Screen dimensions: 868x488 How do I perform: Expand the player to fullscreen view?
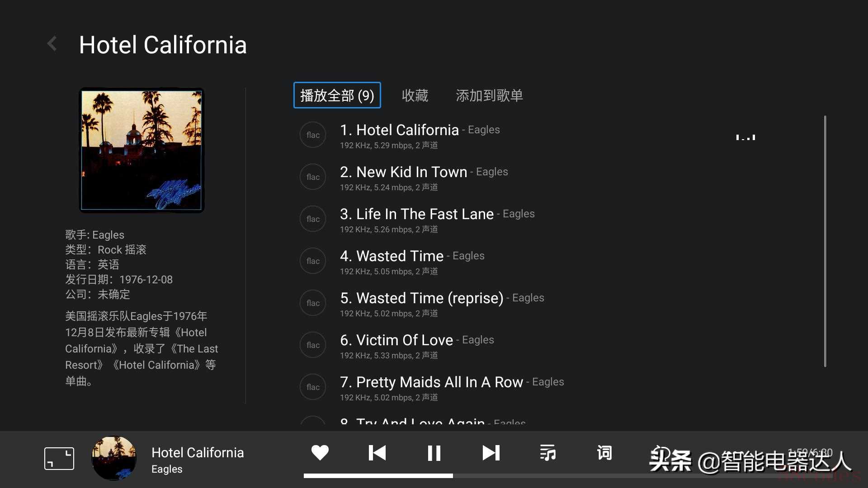59,459
